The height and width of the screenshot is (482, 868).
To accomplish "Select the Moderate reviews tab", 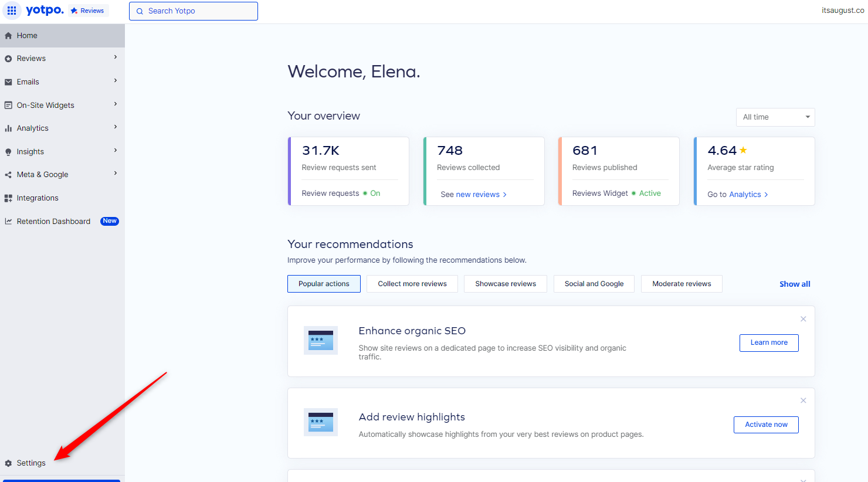I will [x=681, y=284].
